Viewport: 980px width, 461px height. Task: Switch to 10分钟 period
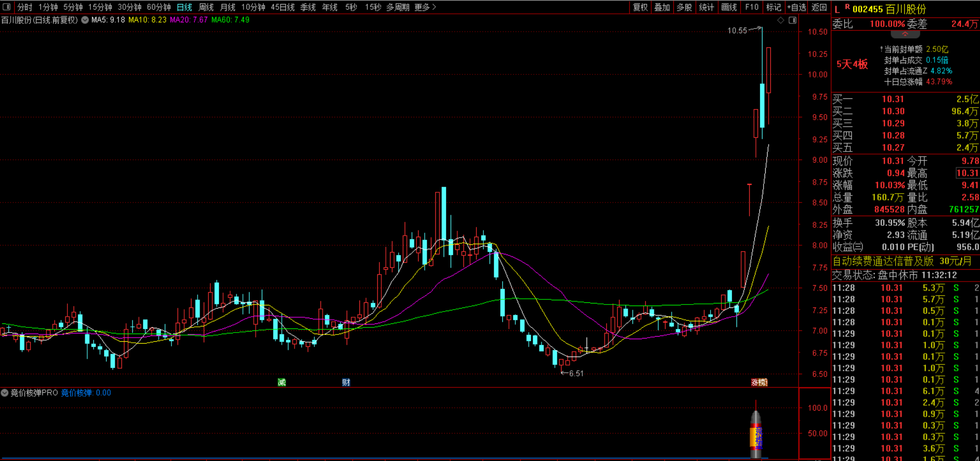pos(253,7)
